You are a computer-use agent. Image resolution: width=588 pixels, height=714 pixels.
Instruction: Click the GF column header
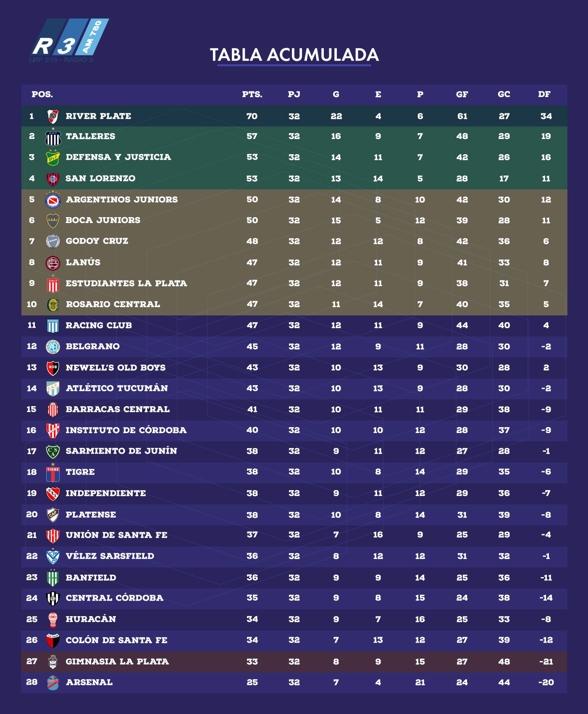point(462,94)
